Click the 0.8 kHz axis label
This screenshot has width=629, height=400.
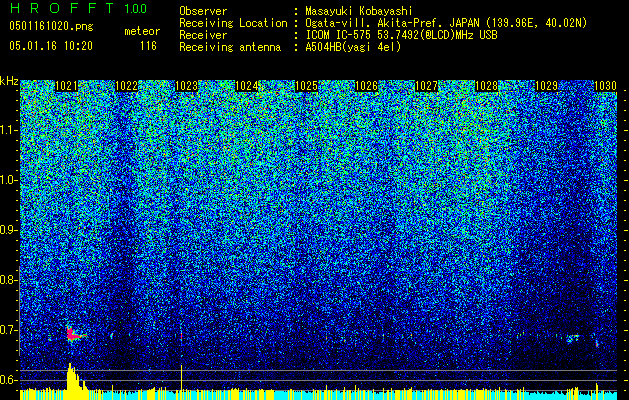pyautogui.click(x=8, y=280)
